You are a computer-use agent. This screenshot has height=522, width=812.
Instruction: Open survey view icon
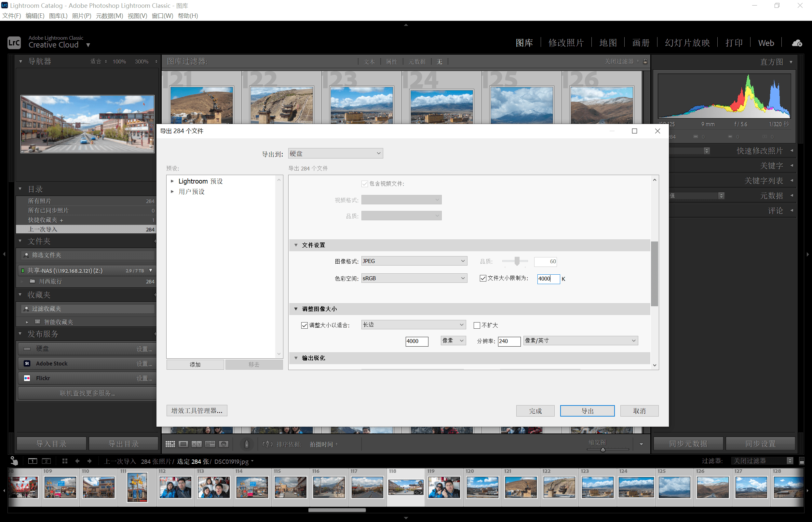tap(210, 444)
